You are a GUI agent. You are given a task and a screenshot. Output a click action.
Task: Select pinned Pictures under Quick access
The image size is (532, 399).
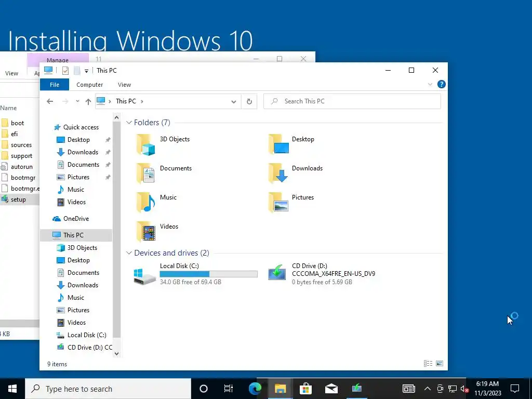click(x=78, y=177)
